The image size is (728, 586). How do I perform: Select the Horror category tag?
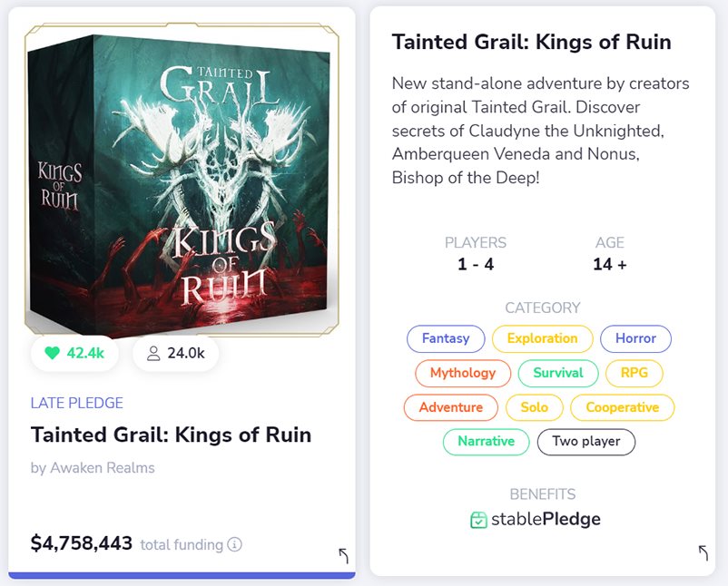click(635, 338)
